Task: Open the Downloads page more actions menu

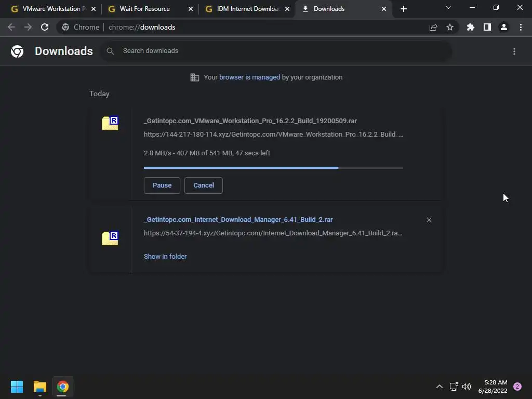Action: 514,51
